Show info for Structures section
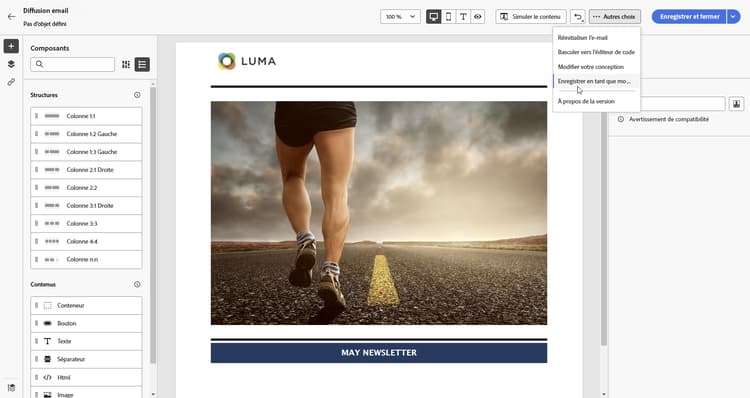The width and height of the screenshot is (750, 398). coord(137,95)
